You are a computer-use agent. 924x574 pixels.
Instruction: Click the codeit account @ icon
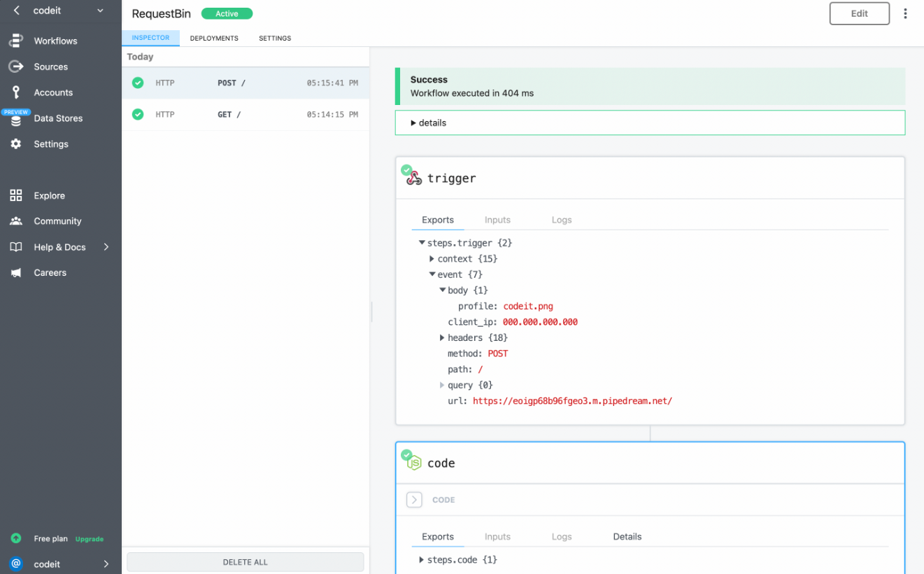coord(15,563)
